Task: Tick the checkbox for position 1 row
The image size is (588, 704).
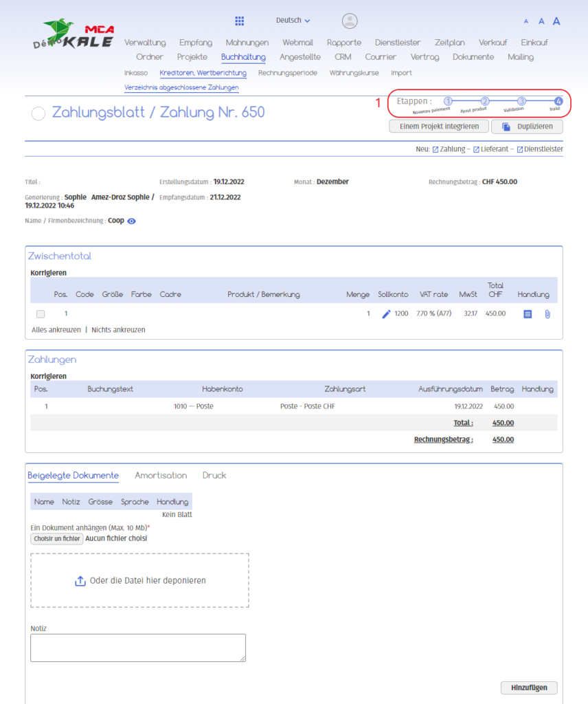Action: [x=41, y=313]
